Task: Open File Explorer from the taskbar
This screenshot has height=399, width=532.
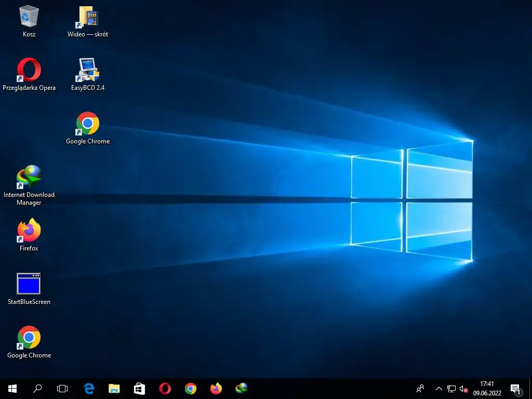Action: tap(114, 389)
